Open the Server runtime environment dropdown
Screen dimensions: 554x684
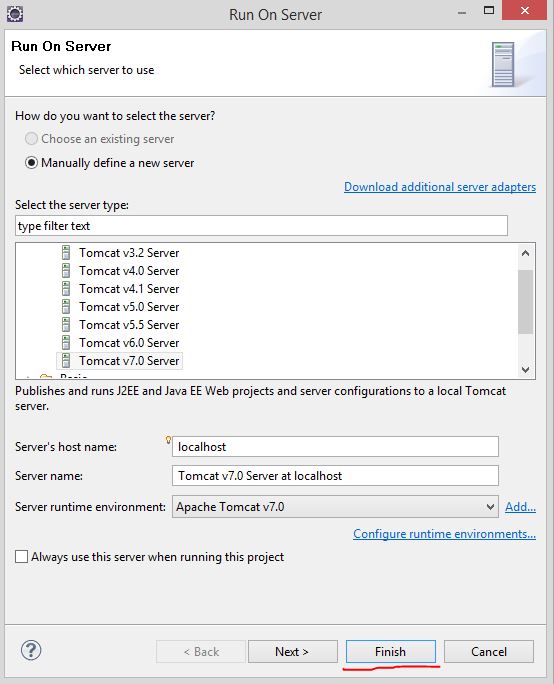pyautogui.click(x=335, y=506)
